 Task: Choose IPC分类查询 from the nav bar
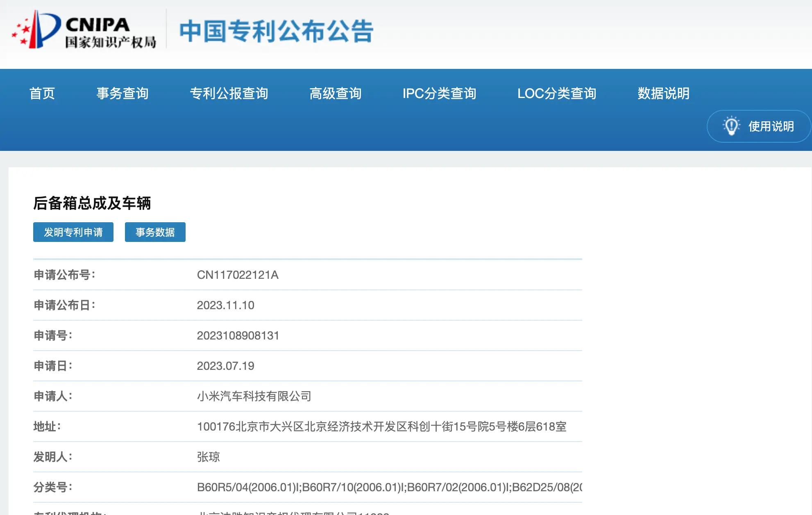click(439, 93)
